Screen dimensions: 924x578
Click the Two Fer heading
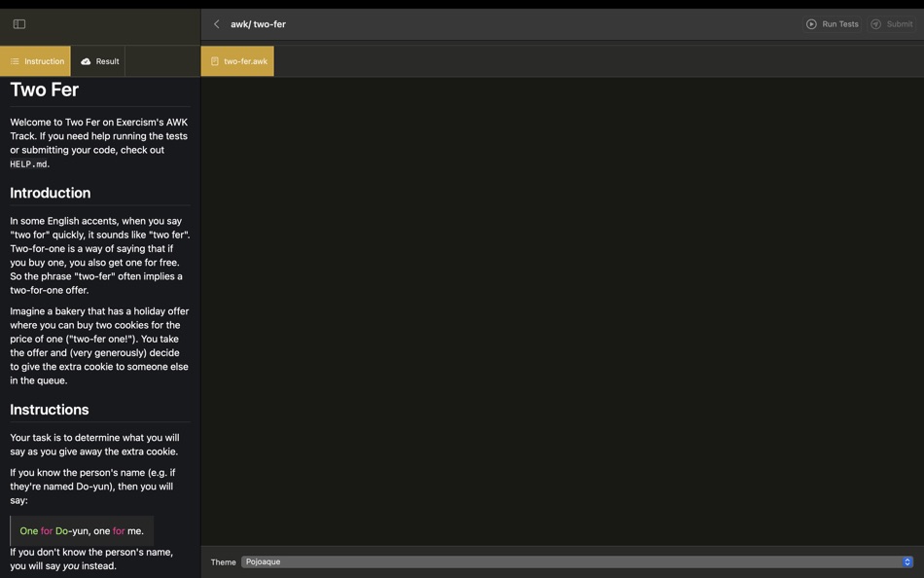tap(44, 90)
